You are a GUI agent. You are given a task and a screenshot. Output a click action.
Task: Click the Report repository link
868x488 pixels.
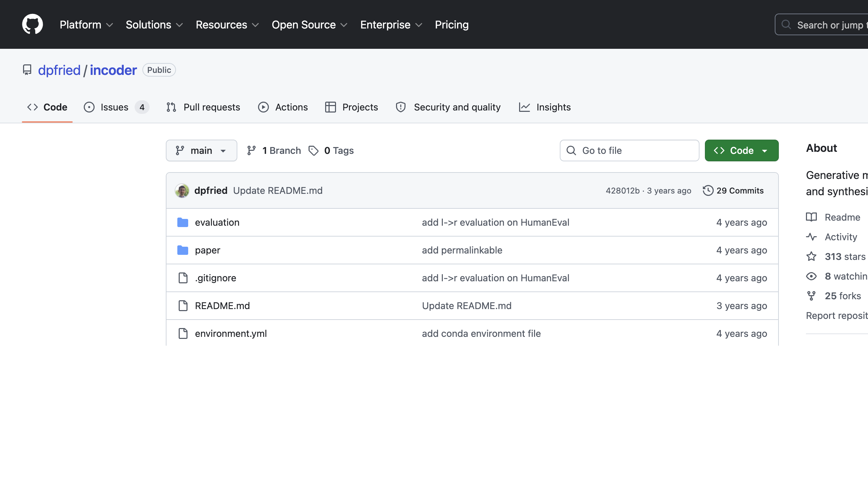tap(837, 316)
